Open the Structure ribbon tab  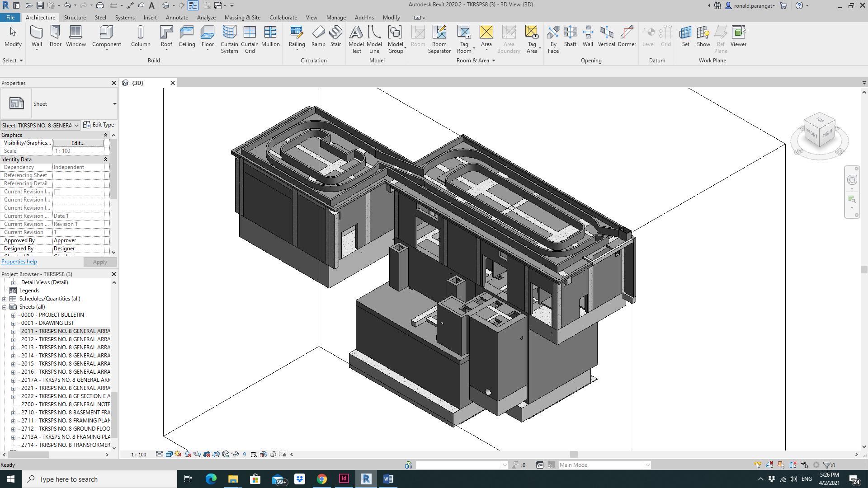[x=75, y=18]
